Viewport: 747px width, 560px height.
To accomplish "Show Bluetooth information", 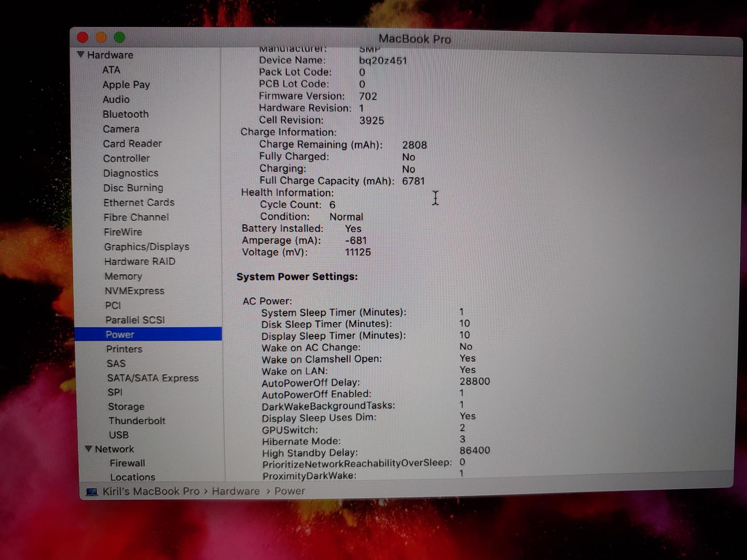I will pos(126,114).
